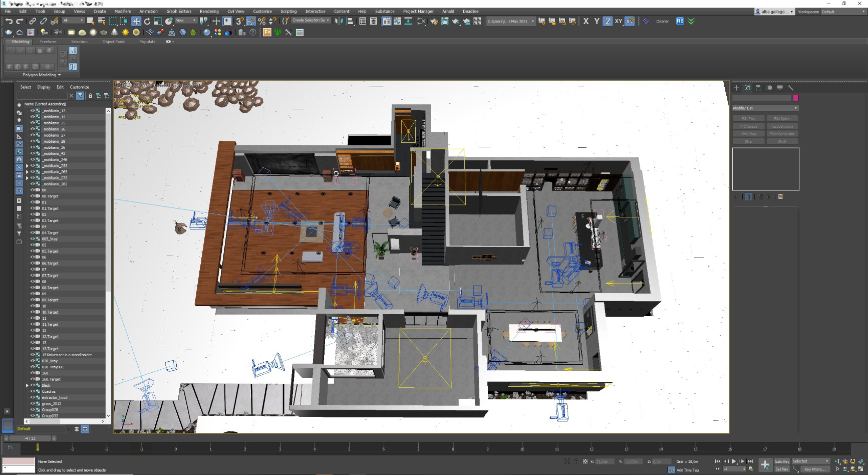
Task: Click the magenta object color swatch
Action: [x=796, y=98]
